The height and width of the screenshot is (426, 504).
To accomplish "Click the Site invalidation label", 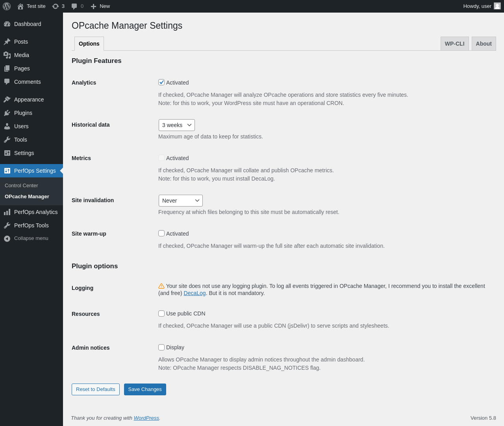I will (93, 200).
